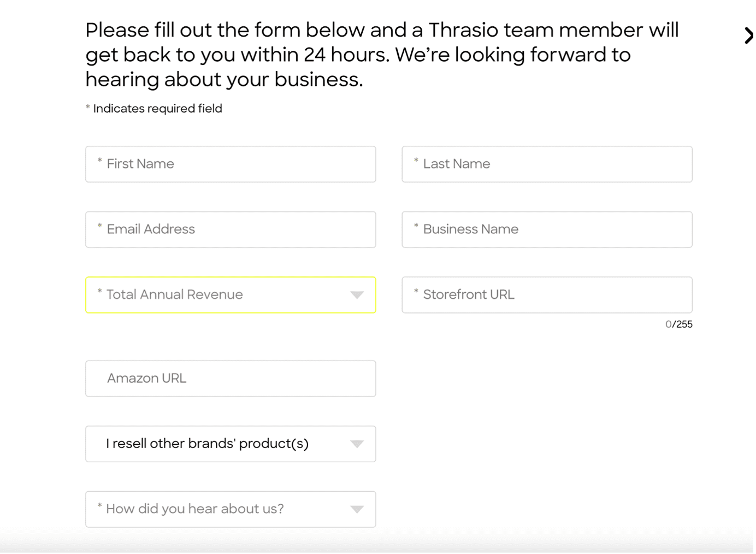Focus the Amazon URL text field
756x554 pixels.
[231, 379]
